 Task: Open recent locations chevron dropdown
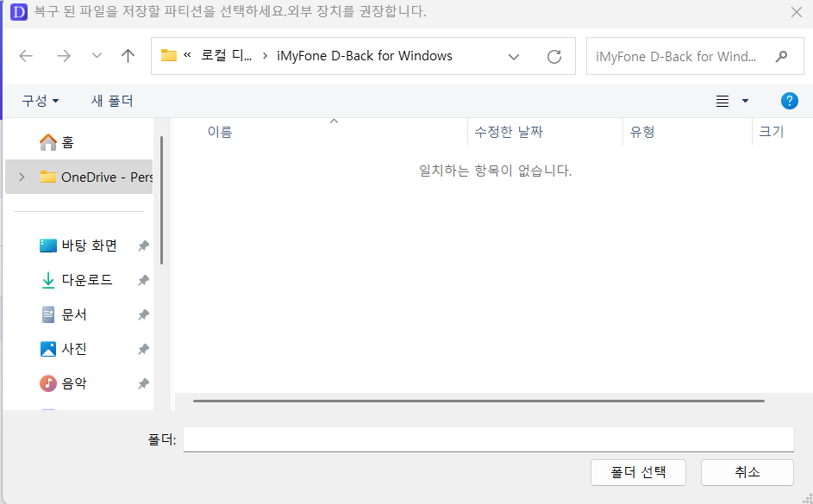pos(97,56)
